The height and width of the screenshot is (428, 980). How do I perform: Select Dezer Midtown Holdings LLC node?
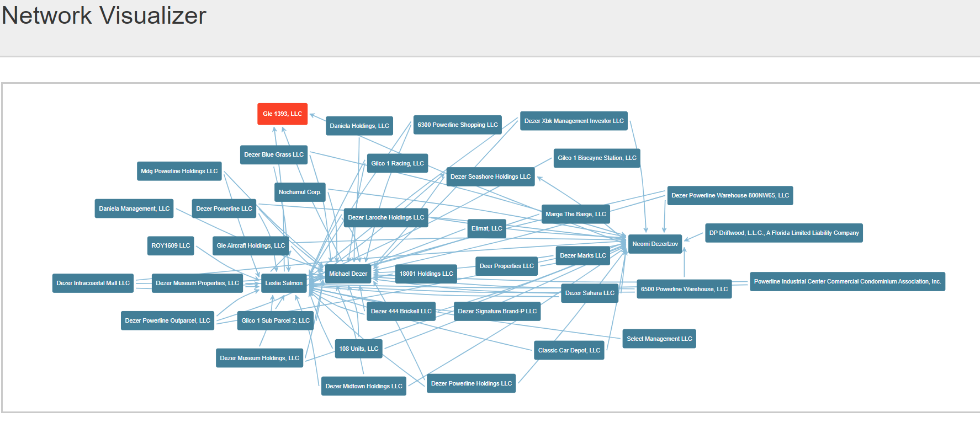click(x=364, y=386)
